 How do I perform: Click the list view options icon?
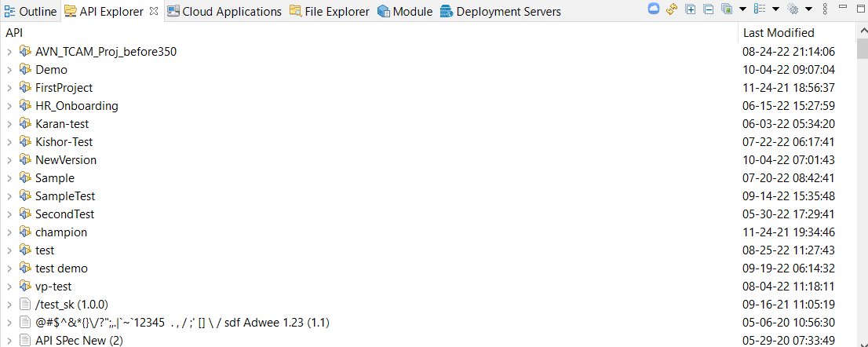(760, 9)
